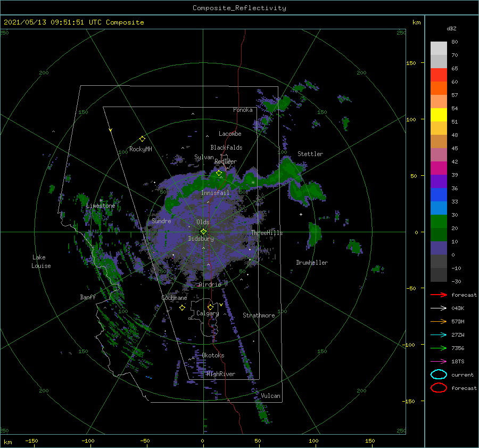Screen dimensions: 479x448
Task: Click the magenta 18TS arrow icon
Action: pos(439,362)
